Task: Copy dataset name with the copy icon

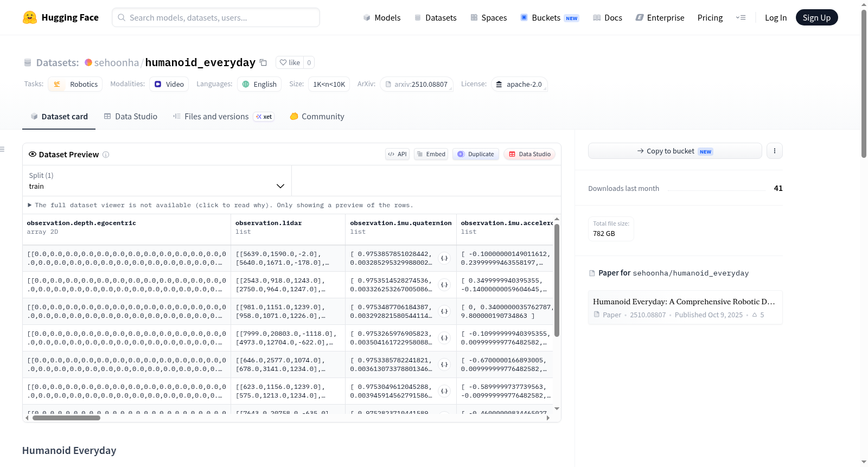Action: click(263, 62)
